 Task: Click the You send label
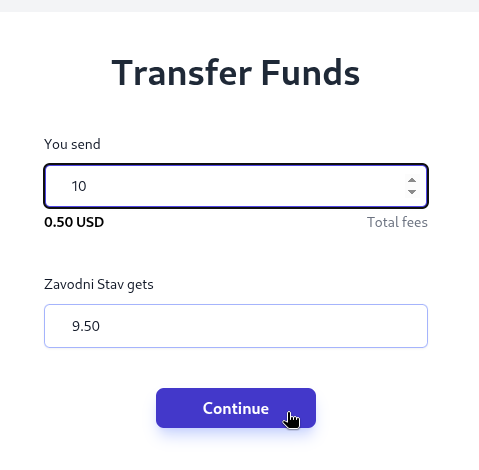click(72, 144)
